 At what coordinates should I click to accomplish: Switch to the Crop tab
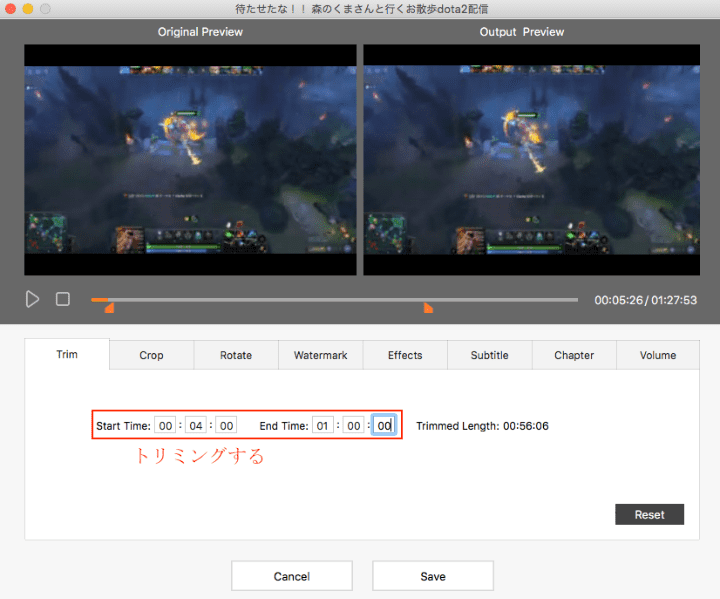(x=152, y=355)
